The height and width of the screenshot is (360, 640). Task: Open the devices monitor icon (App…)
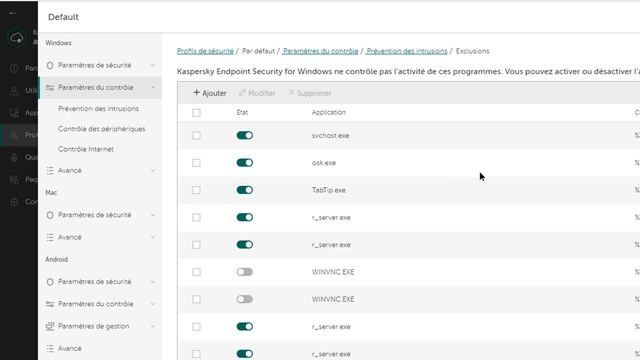click(x=14, y=113)
